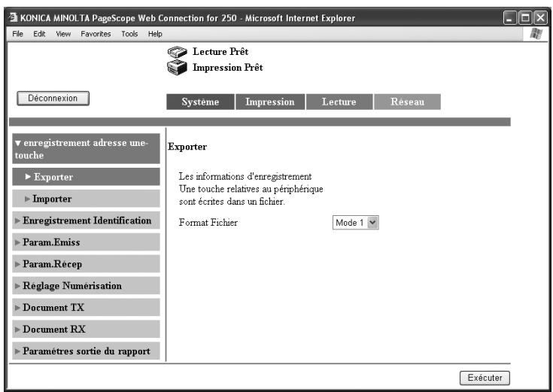
Task: Open the Tools menu
Action: (129, 34)
